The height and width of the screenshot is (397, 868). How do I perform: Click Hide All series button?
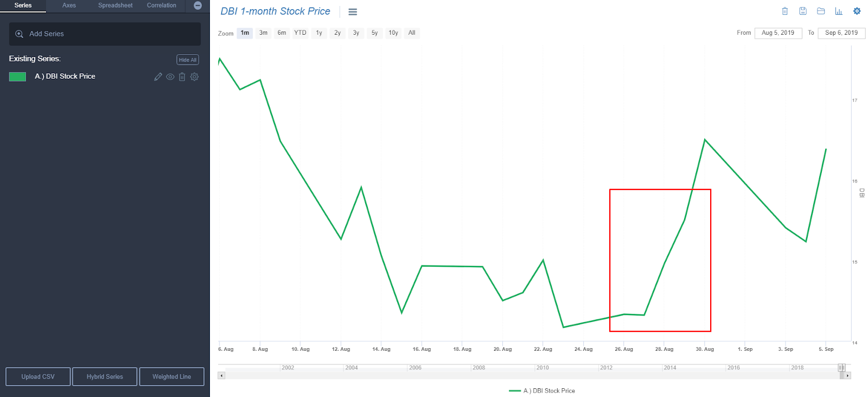(188, 60)
